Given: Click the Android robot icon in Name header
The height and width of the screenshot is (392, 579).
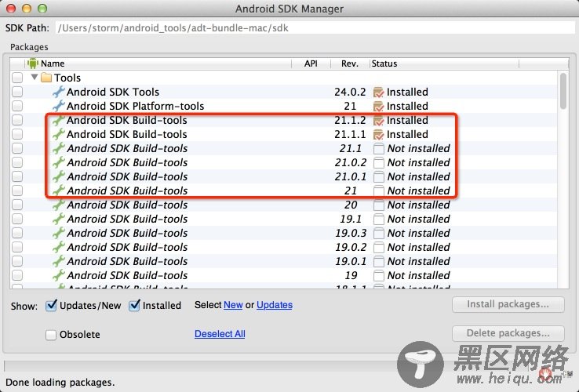Looking at the screenshot, I should pos(33,64).
